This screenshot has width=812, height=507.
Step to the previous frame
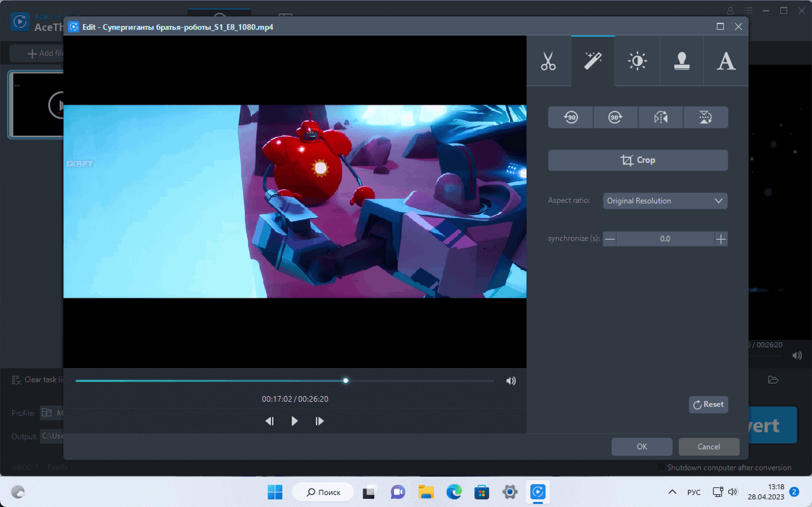click(x=270, y=421)
